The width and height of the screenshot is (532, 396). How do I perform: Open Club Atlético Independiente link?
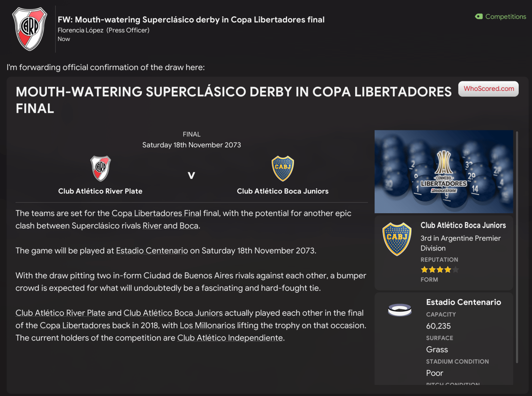click(230, 338)
